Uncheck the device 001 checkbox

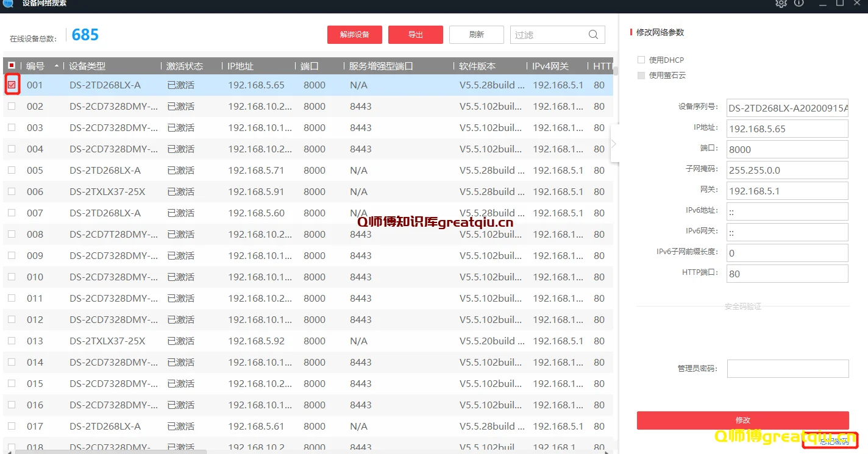[12, 85]
